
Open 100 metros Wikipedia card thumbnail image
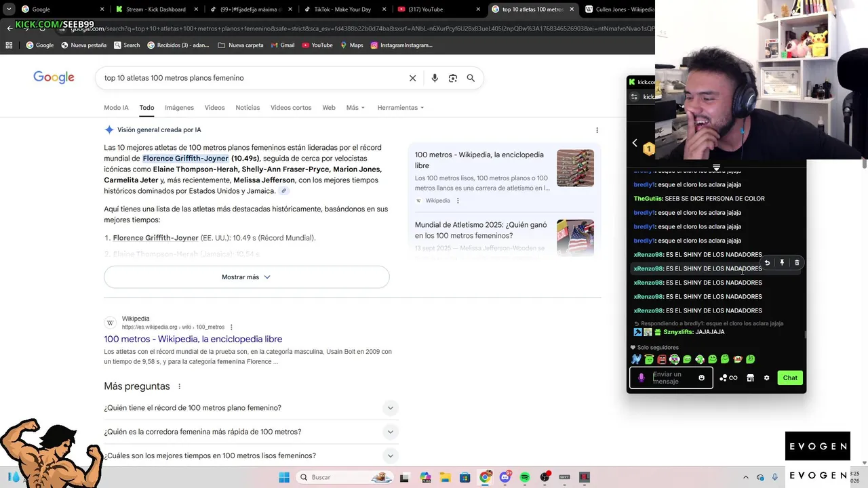point(575,168)
